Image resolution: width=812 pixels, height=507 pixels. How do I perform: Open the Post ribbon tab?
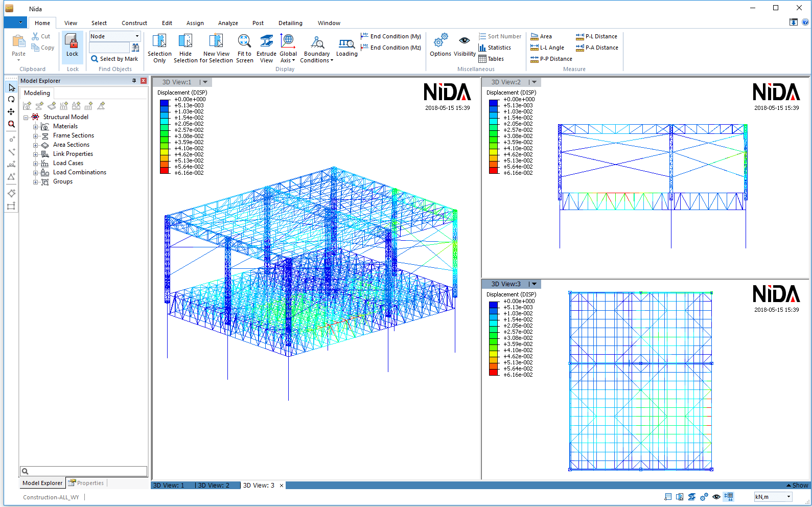[258, 23]
